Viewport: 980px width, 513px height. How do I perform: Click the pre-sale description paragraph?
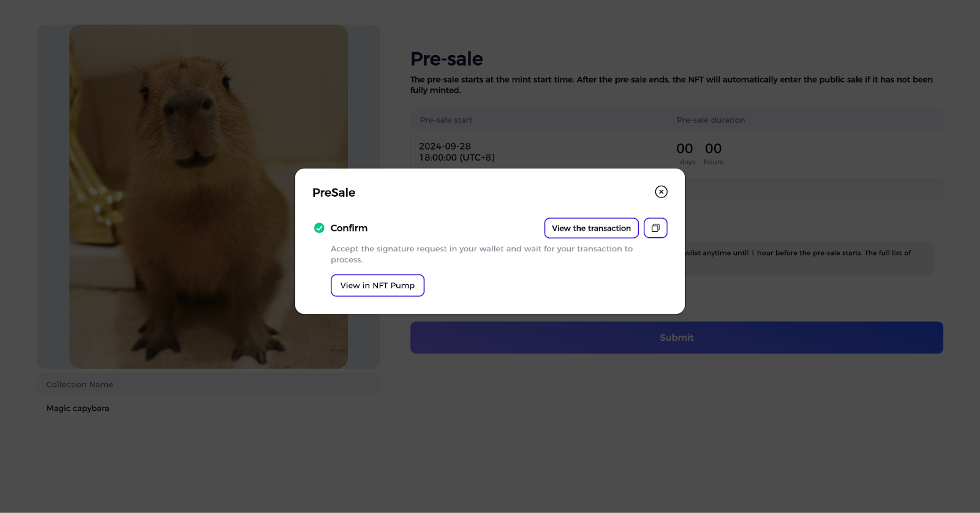coord(671,85)
